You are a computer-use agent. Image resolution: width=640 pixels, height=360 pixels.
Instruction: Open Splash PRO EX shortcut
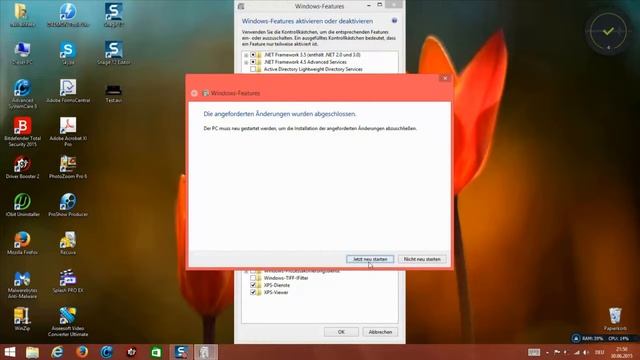click(68, 281)
